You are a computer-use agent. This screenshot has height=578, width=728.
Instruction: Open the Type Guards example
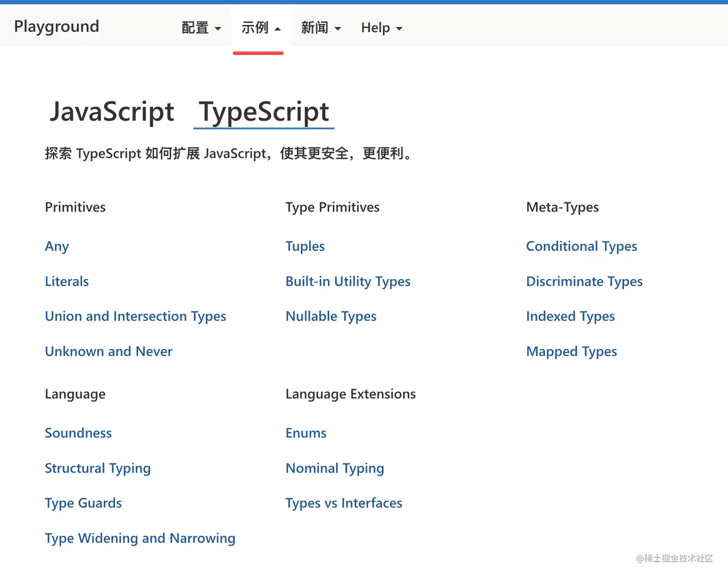(83, 503)
